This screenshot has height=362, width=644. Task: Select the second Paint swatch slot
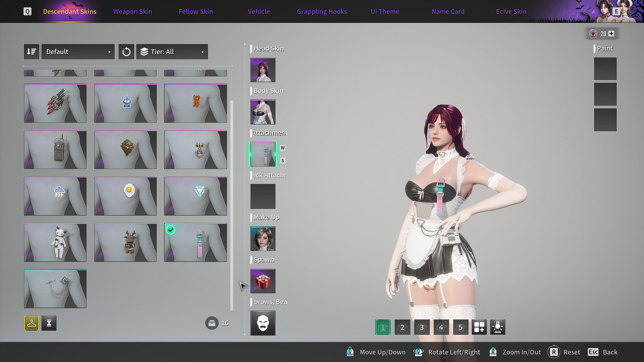[605, 94]
